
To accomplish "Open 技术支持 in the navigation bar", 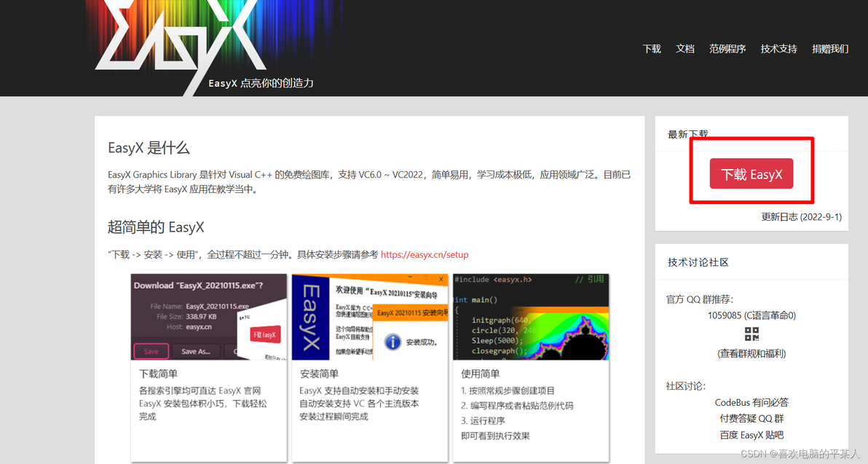I will pos(778,49).
